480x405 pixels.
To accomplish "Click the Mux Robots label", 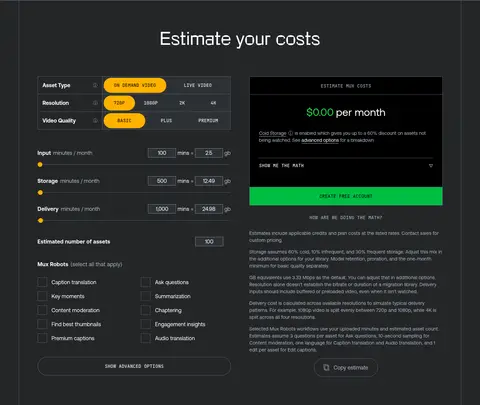I will [53, 264].
